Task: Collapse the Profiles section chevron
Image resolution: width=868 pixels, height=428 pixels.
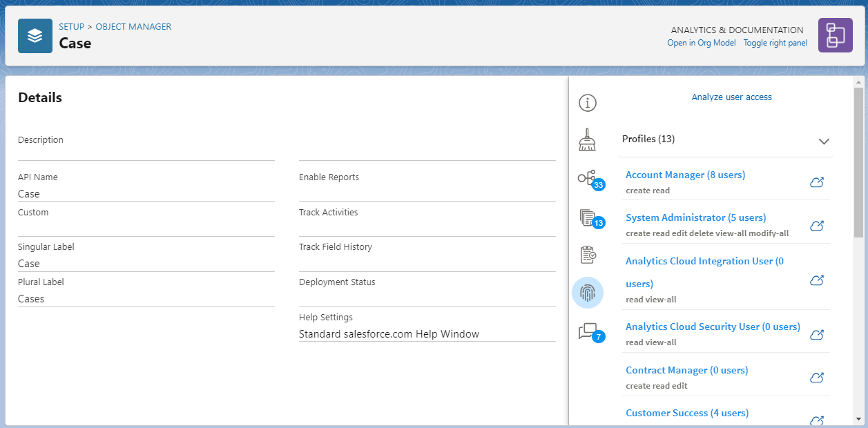Action: click(823, 141)
